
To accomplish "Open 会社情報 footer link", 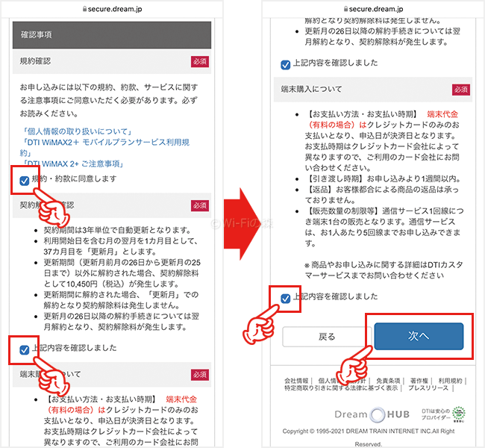I will (296, 381).
